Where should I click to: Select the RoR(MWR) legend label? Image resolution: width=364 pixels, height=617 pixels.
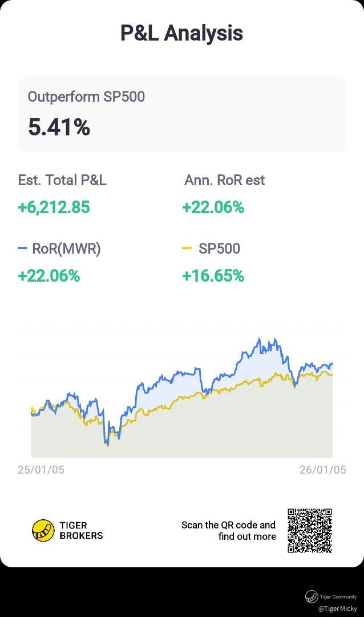(x=66, y=249)
